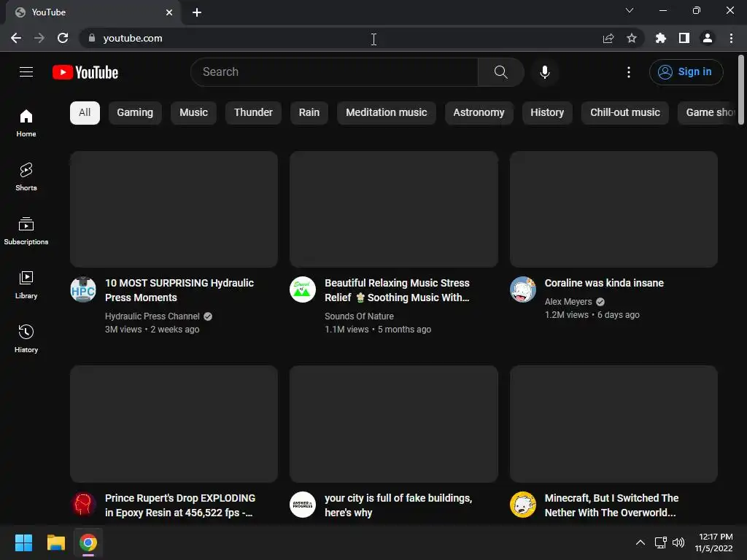Open the Hydraulic Press video thumbnail
This screenshot has width=747, height=560.
(x=174, y=209)
